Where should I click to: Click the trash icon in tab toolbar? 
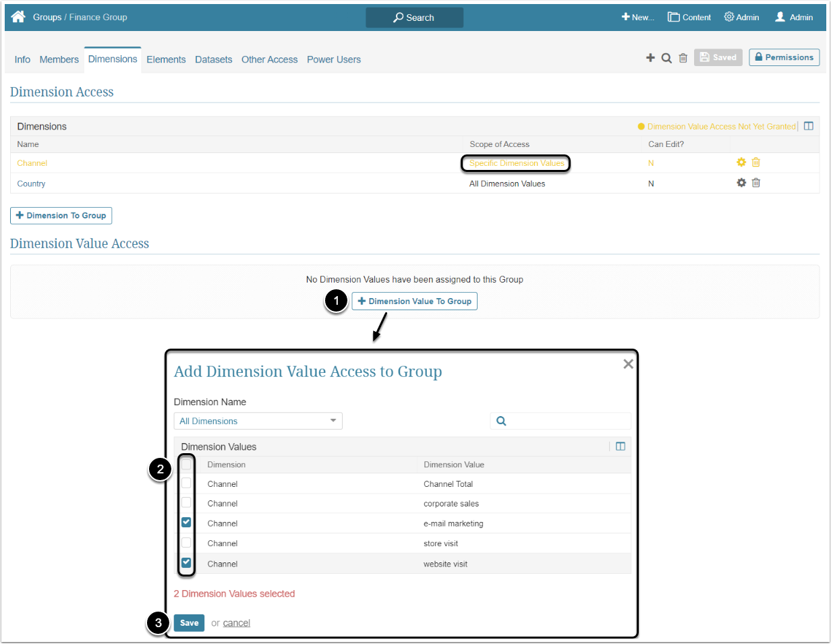[683, 58]
